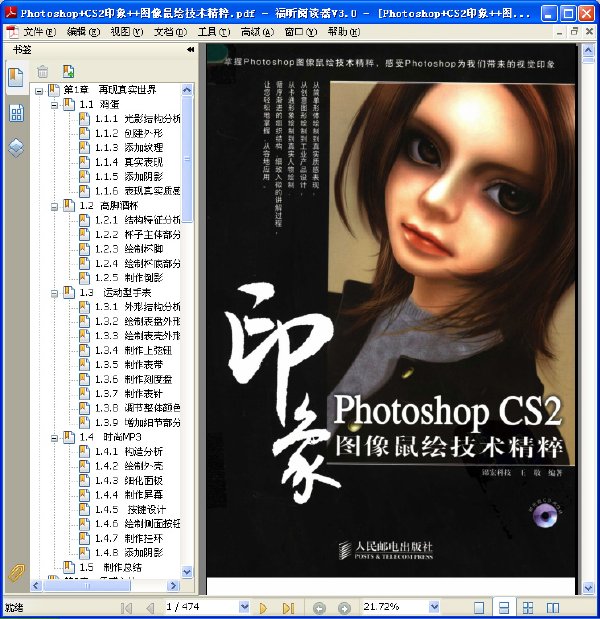Viewport: 600px width, 619px height.
Task: Open the 窗口 menu
Action: pos(300,32)
